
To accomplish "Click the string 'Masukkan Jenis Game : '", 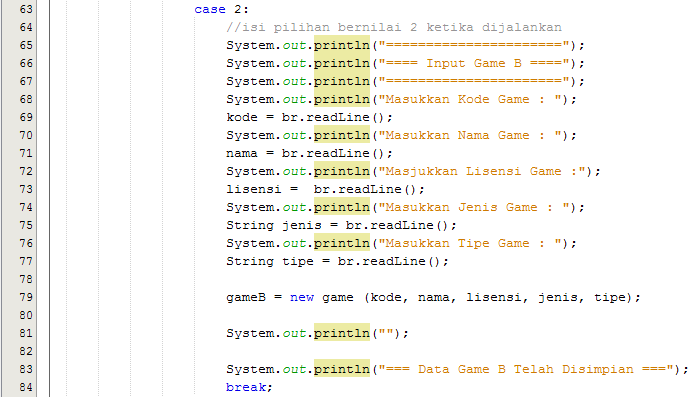I will click(x=474, y=207).
